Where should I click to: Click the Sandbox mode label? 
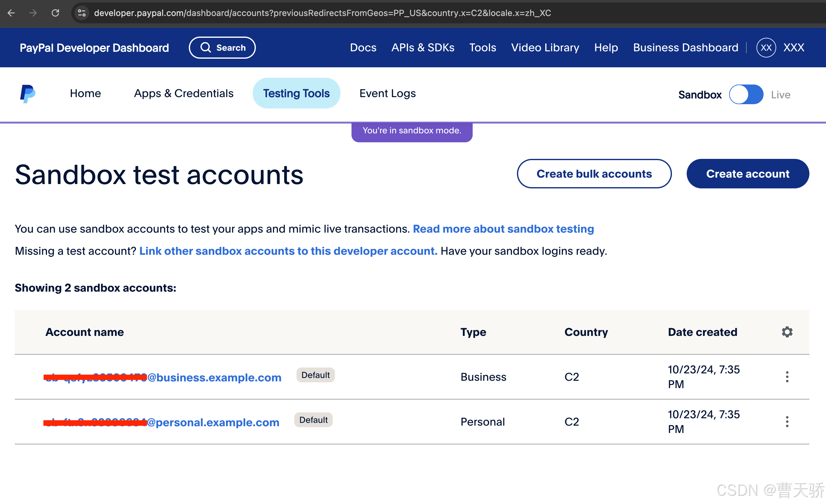(700, 95)
